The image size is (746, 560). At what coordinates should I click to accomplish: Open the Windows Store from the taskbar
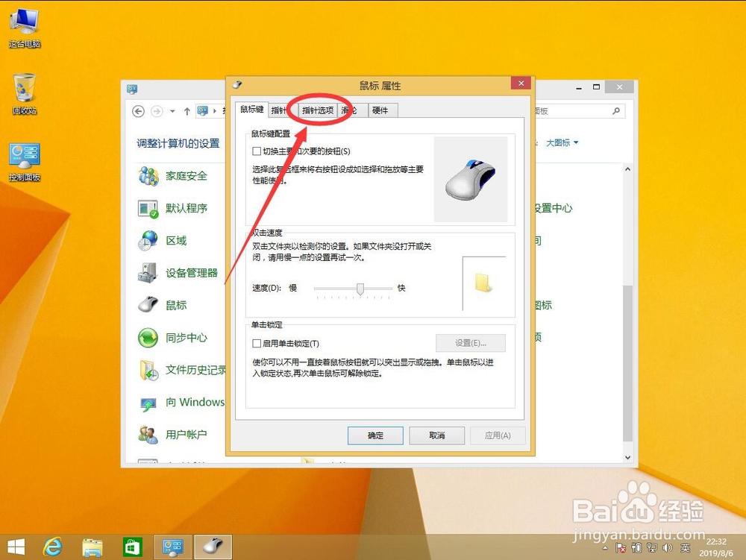coord(132,547)
